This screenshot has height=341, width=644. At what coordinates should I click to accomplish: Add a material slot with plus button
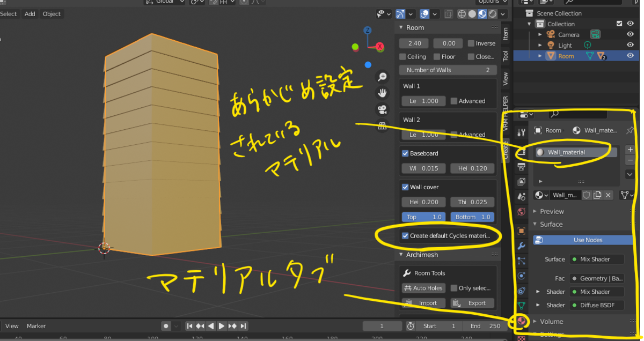[630, 150]
